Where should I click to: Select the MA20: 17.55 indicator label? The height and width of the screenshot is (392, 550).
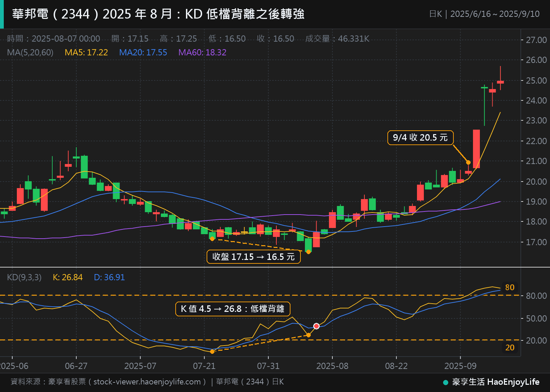[x=143, y=52]
